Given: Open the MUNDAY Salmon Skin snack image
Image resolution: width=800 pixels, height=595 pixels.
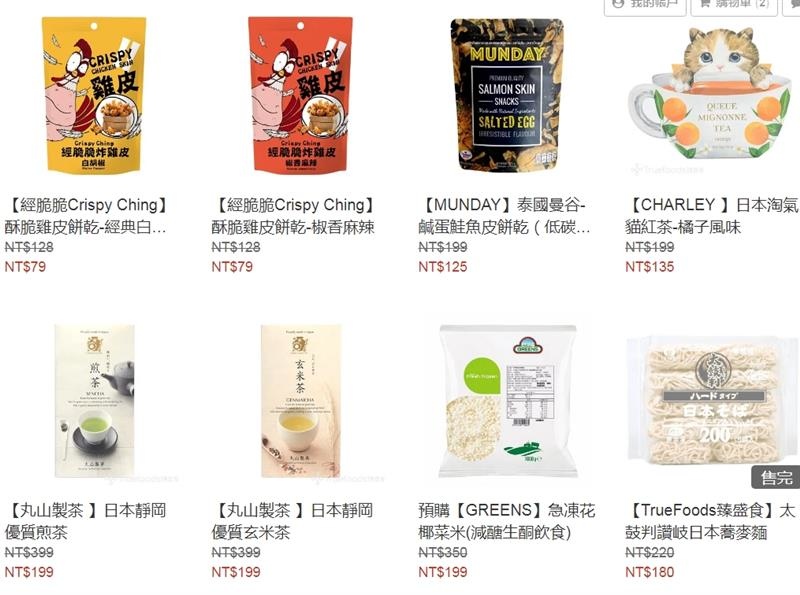Looking at the screenshot, I should click(x=507, y=95).
